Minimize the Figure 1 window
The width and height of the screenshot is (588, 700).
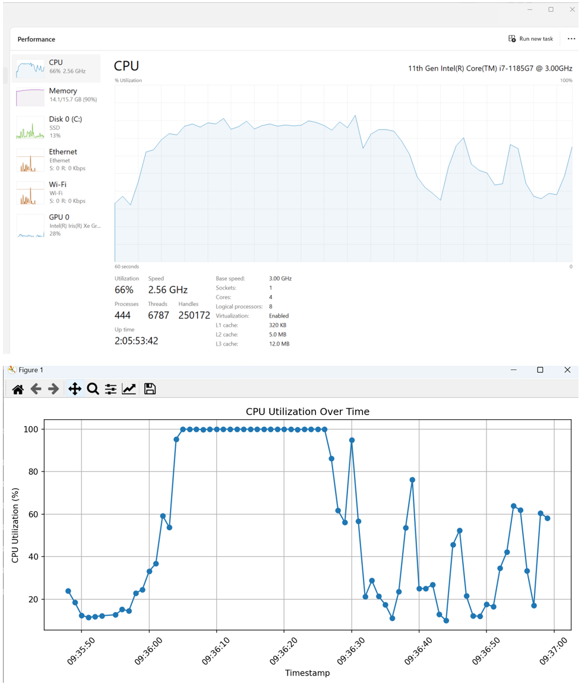point(513,370)
